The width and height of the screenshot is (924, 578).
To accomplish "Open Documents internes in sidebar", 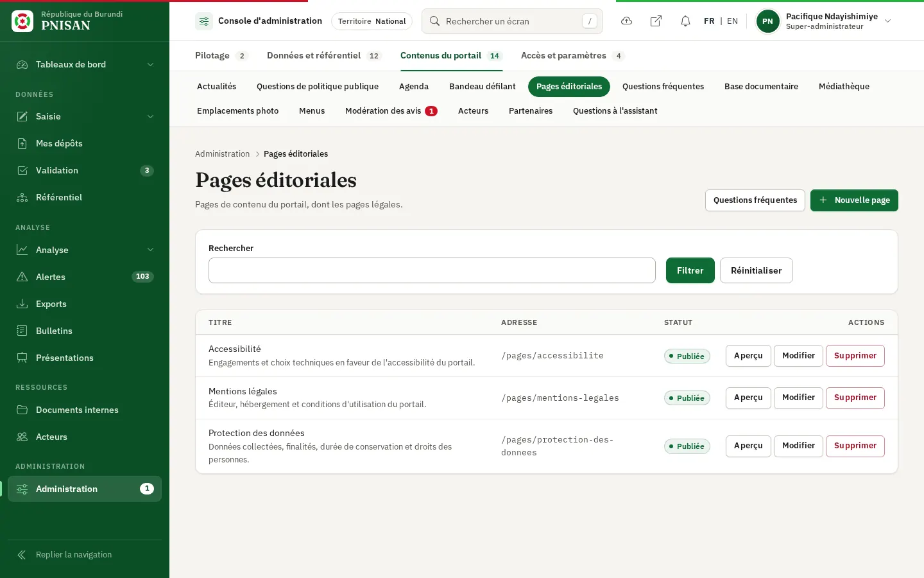I will tap(85, 410).
